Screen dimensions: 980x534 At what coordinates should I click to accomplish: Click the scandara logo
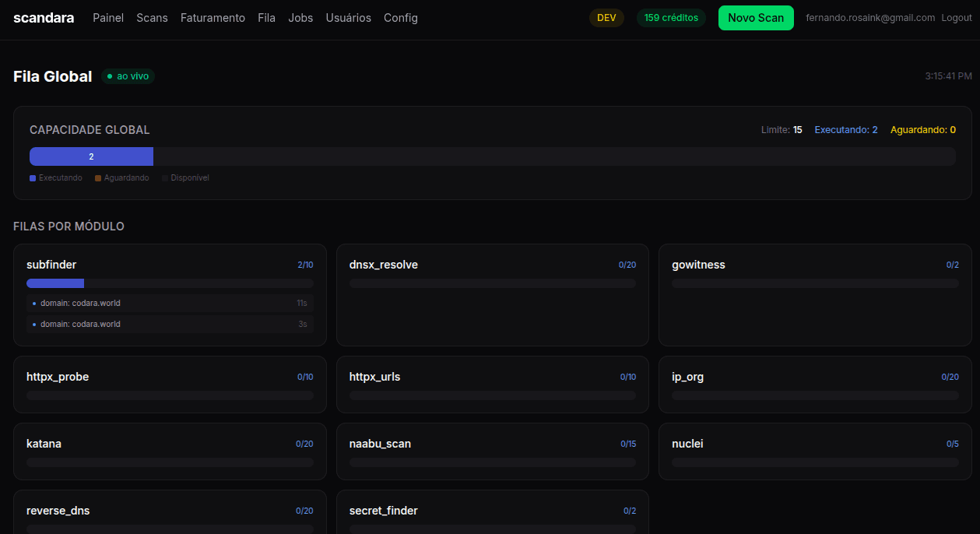44,18
